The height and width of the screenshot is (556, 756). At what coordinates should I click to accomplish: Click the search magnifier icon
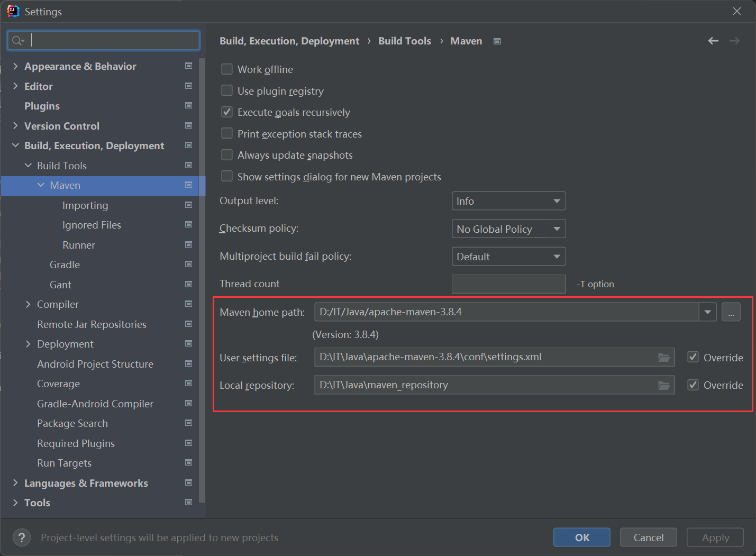click(18, 41)
